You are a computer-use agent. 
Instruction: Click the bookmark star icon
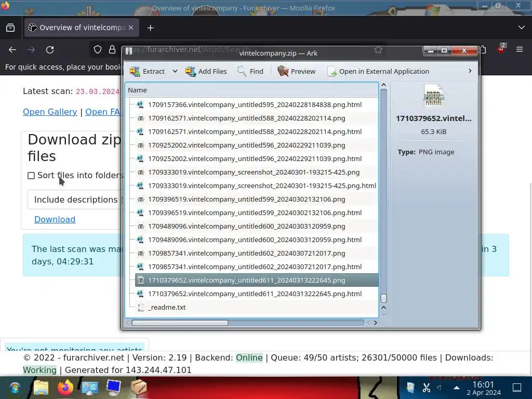pos(378,50)
